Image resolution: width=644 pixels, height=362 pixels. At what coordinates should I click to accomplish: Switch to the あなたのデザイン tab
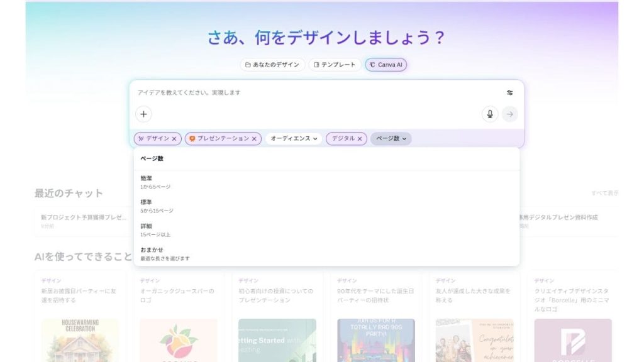(x=272, y=65)
